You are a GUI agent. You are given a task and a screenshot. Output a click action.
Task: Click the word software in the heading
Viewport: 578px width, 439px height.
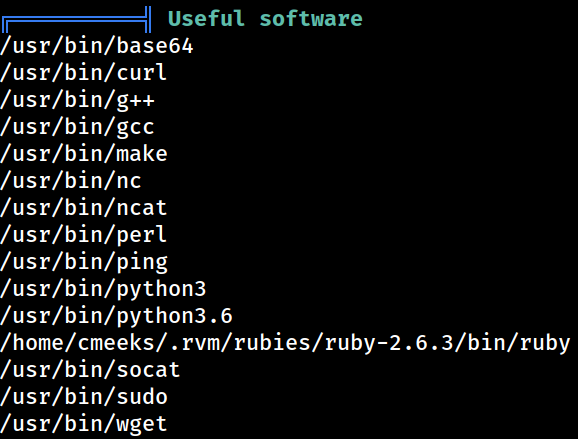[x=311, y=18]
